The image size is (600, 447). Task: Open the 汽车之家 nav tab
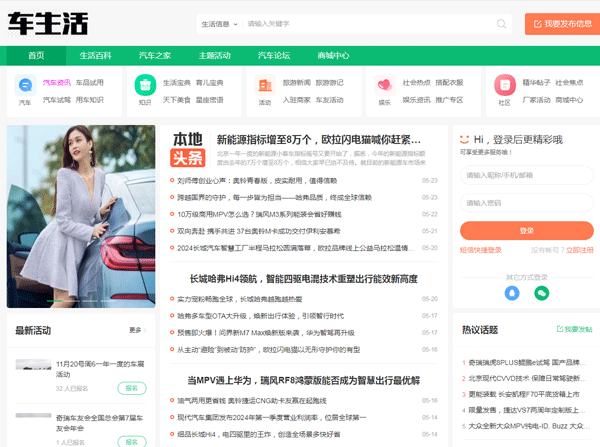tap(155, 55)
